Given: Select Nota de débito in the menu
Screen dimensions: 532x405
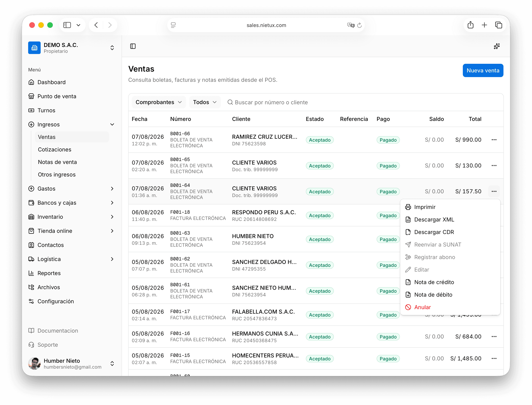Looking at the screenshot, I should coord(450,295).
